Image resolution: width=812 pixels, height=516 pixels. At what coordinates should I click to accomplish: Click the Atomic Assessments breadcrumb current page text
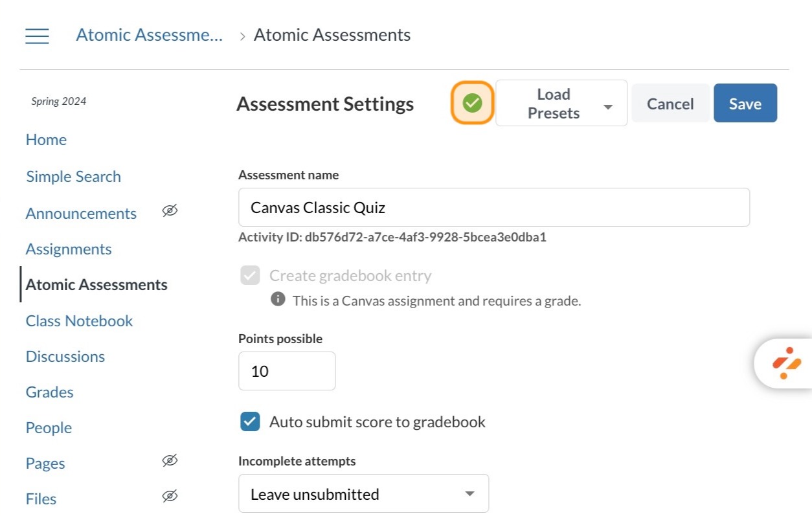(332, 35)
